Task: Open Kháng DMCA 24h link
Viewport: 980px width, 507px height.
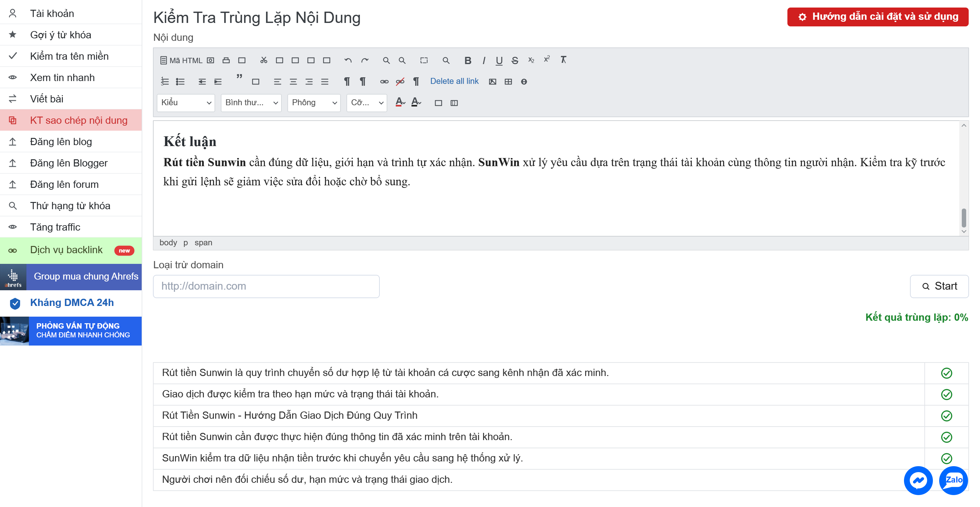Action: [x=71, y=303]
